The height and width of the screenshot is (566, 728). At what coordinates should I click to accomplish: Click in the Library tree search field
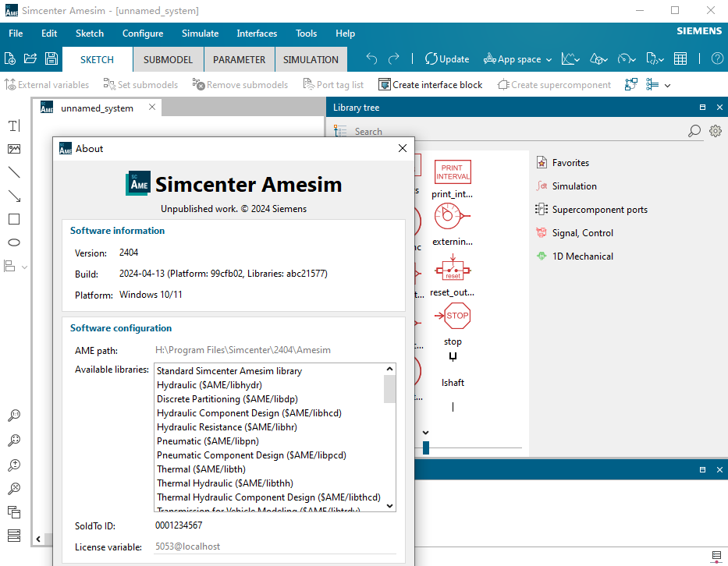pyautogui.click(x=515, y=131)
